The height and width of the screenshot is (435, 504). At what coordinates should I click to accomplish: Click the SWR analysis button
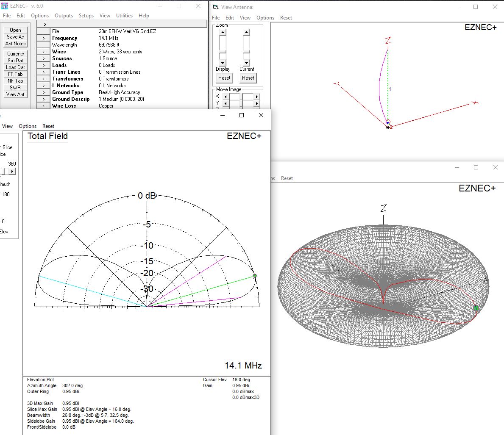point(15,88)
